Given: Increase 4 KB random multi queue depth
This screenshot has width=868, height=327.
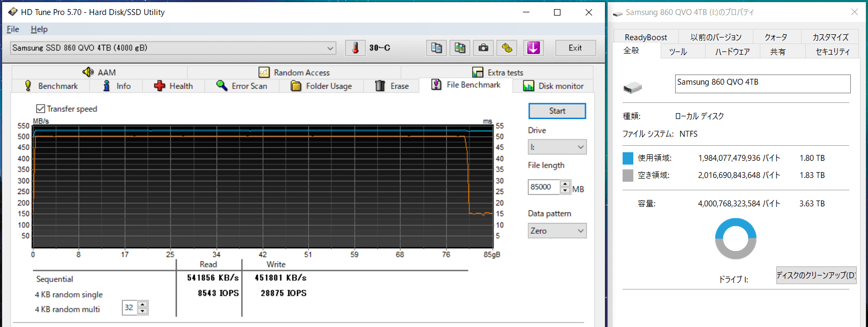Looking at the screenshot, I should [x=143, y=304].
